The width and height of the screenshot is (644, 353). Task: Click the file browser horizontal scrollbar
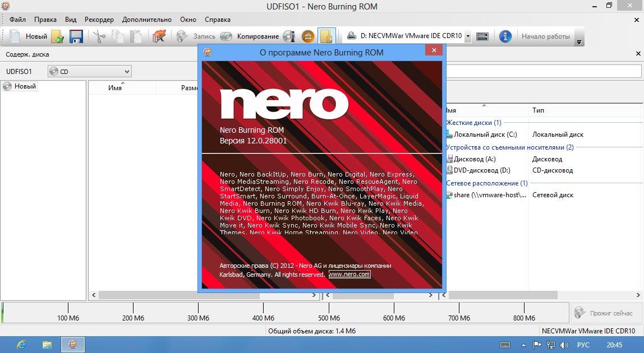point(540,295)
